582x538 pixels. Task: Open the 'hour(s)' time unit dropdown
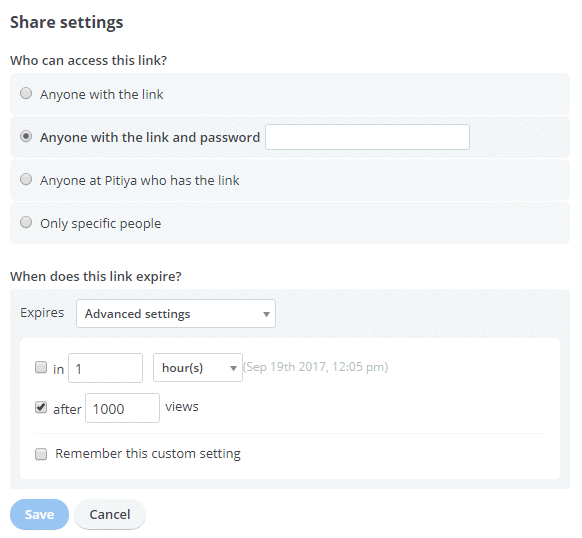pyautogui.click(x=198, y=368)
